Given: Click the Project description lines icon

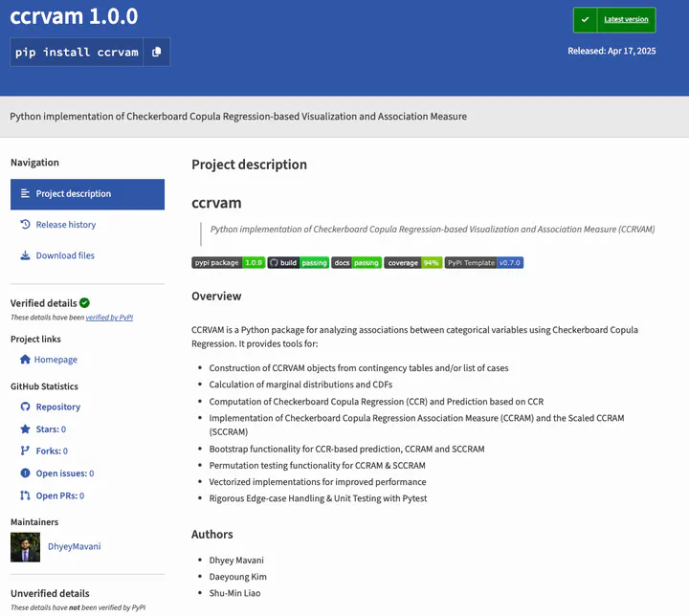Looking at the screenshot, I should coord(25,193).
